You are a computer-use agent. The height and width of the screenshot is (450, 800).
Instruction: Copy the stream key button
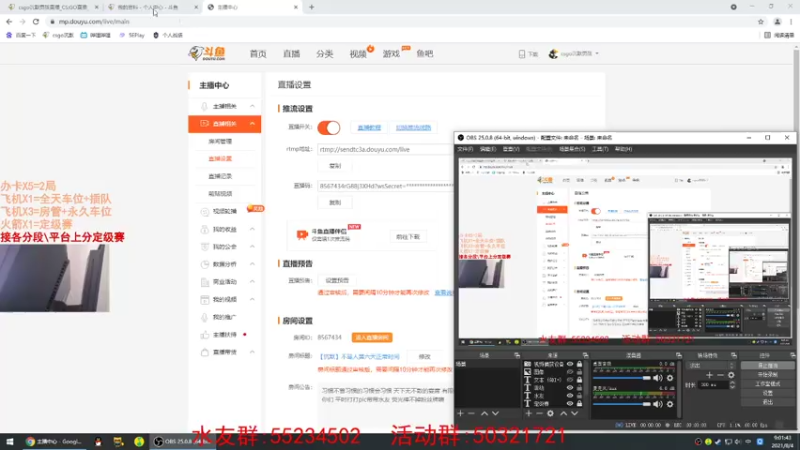(x=335, y=203)
